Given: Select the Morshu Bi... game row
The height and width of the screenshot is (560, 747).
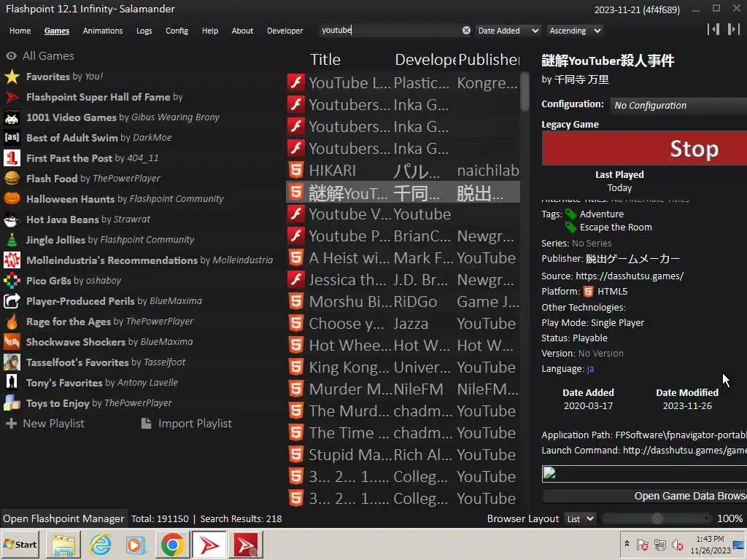Looking at the screenshot, I should pos(403,301).
